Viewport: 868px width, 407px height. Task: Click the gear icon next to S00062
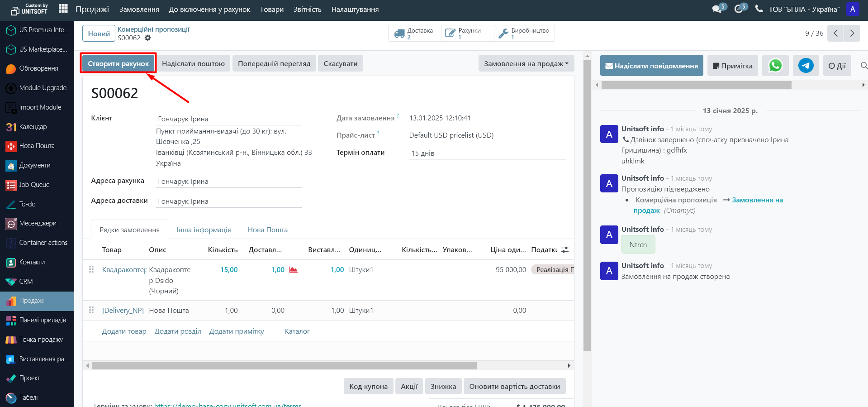148,38
